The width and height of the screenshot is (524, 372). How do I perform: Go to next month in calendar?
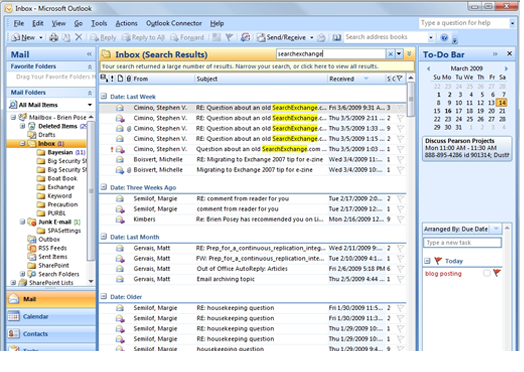click(506, 69)
